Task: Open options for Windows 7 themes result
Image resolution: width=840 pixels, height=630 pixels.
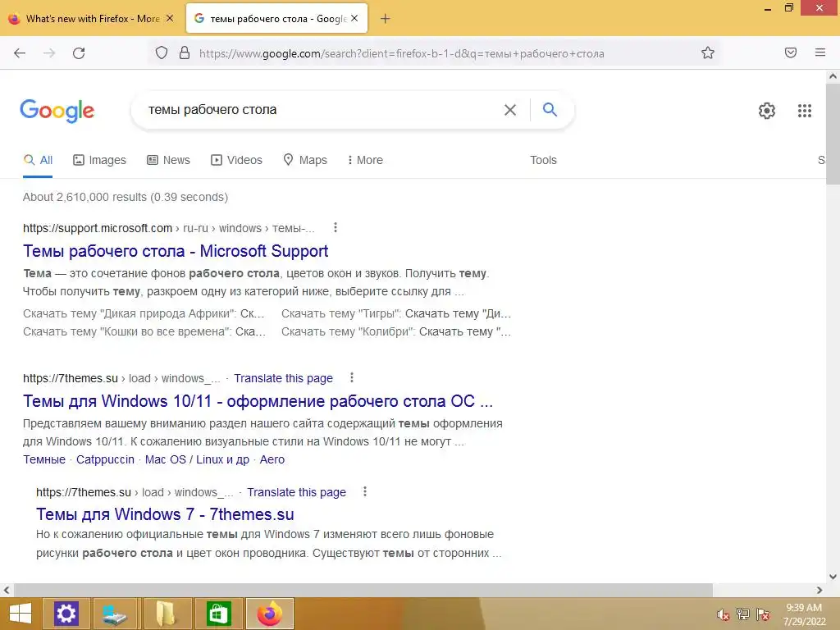Action: (365, 491)
